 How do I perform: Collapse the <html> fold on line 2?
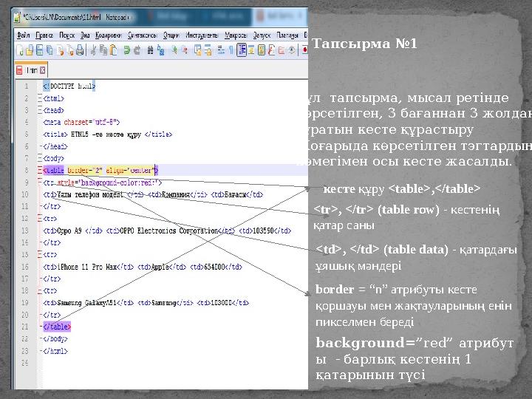pyautogui.click(x=40, y=99)
